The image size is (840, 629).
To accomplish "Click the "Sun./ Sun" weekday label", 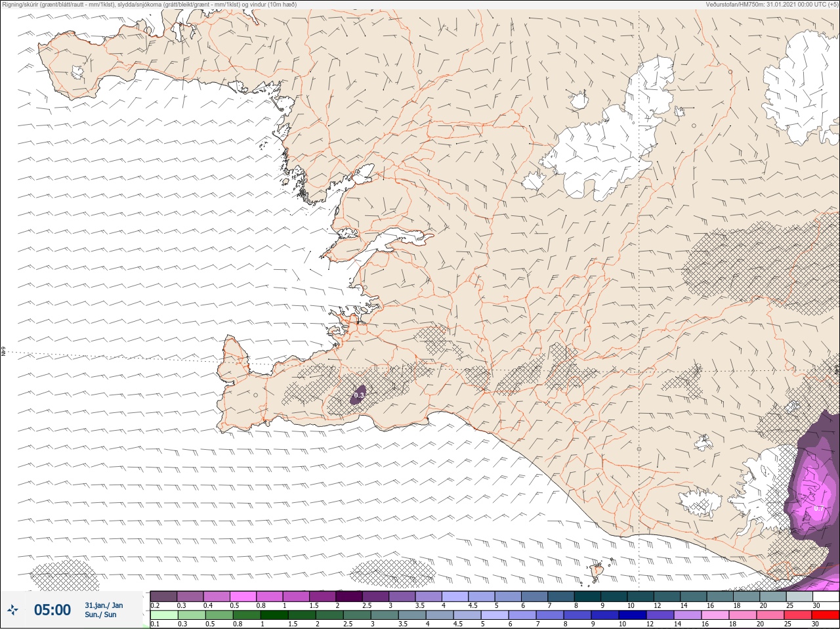I will tap(100, 615).
